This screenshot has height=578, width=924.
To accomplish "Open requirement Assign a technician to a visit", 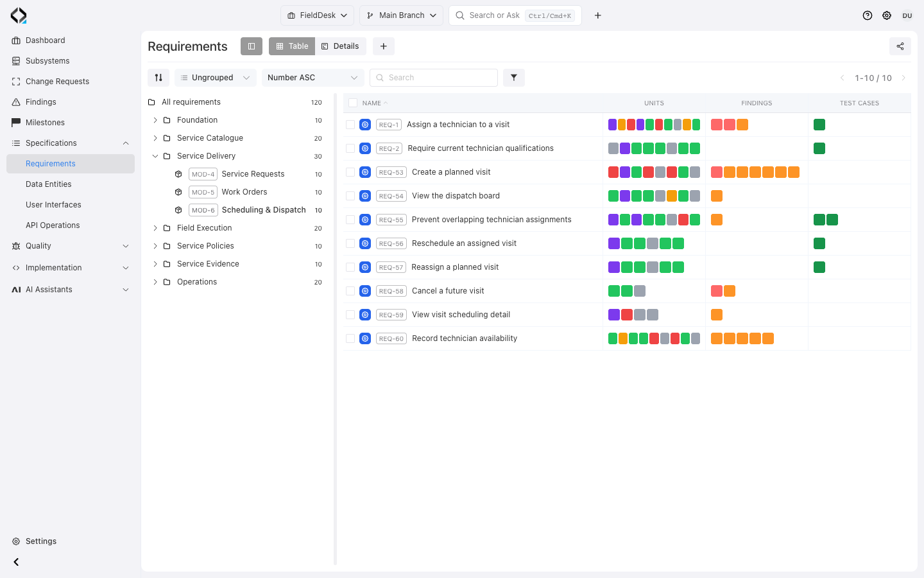I will [x=458, y=125].
